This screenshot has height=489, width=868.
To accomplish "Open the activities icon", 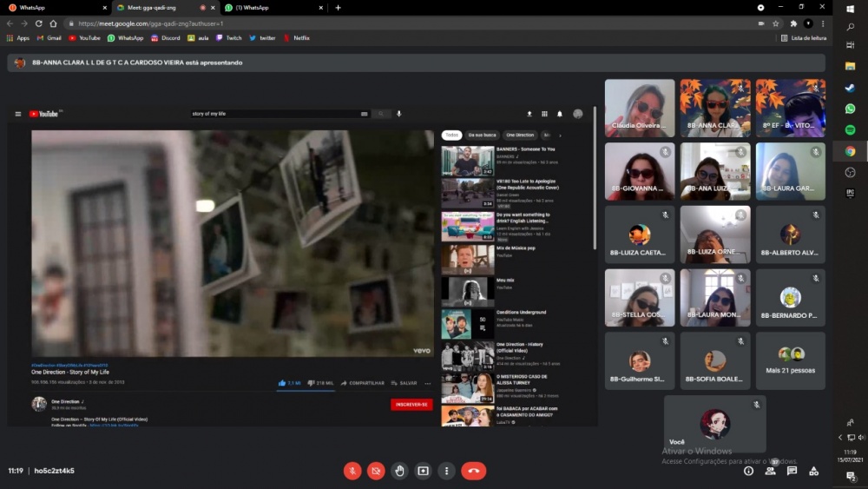I will pos(814,471).
